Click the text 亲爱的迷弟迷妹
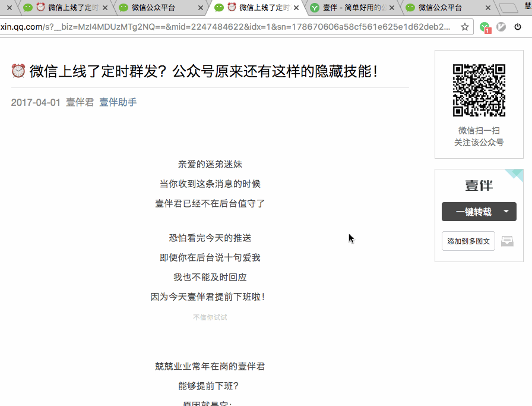Image resolution: width=532 pixels, height=406 pixels. [210, 165]
